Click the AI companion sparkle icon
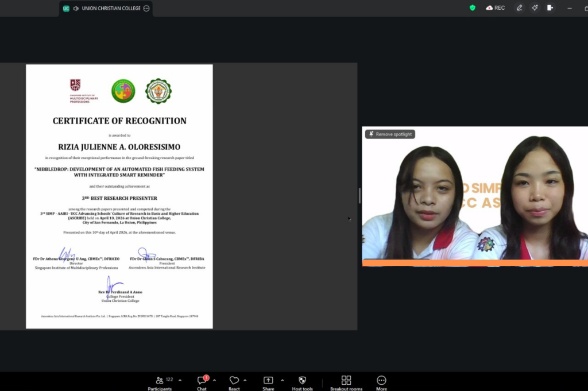 click(535, 8)
